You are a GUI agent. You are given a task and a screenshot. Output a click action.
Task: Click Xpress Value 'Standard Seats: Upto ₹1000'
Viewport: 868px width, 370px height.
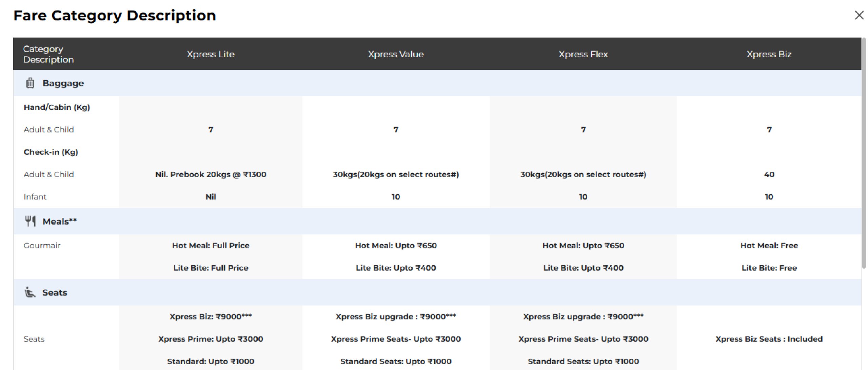[396, 362]
